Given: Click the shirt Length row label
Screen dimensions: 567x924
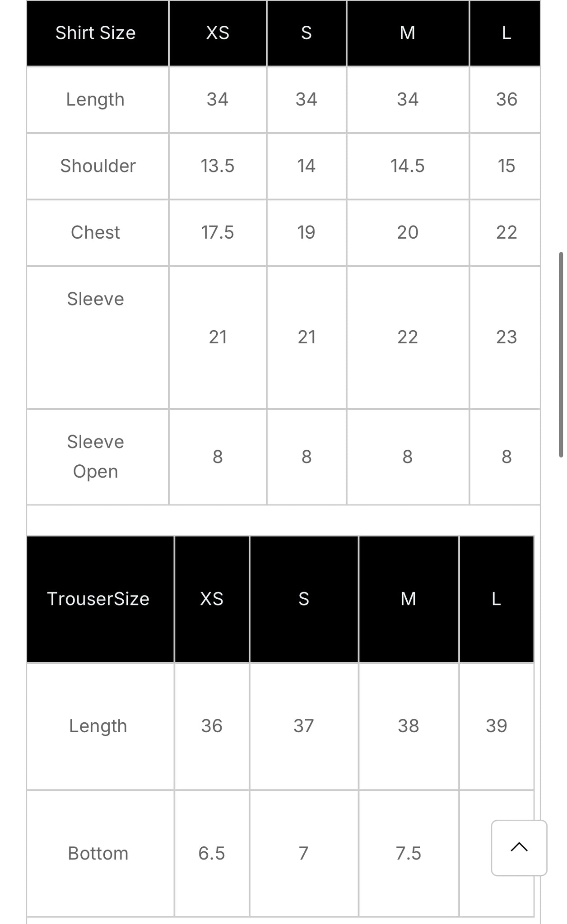Looking at the screenshot, I should click(x=95, y=99).
